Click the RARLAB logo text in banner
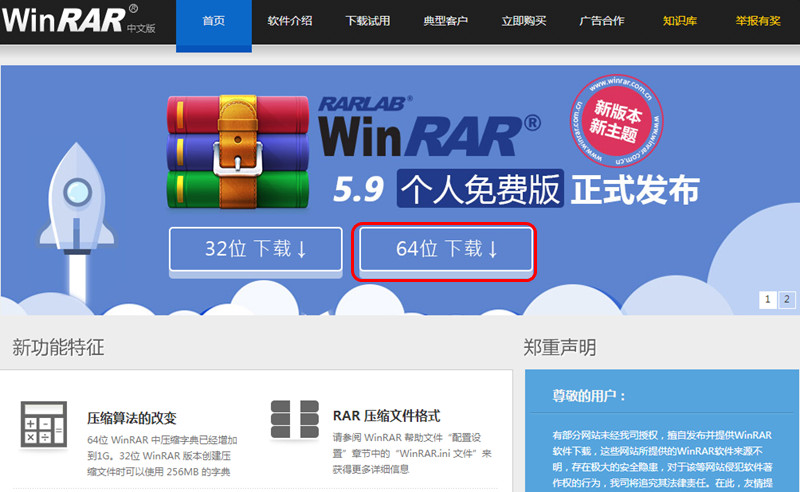 click(365, 104)
